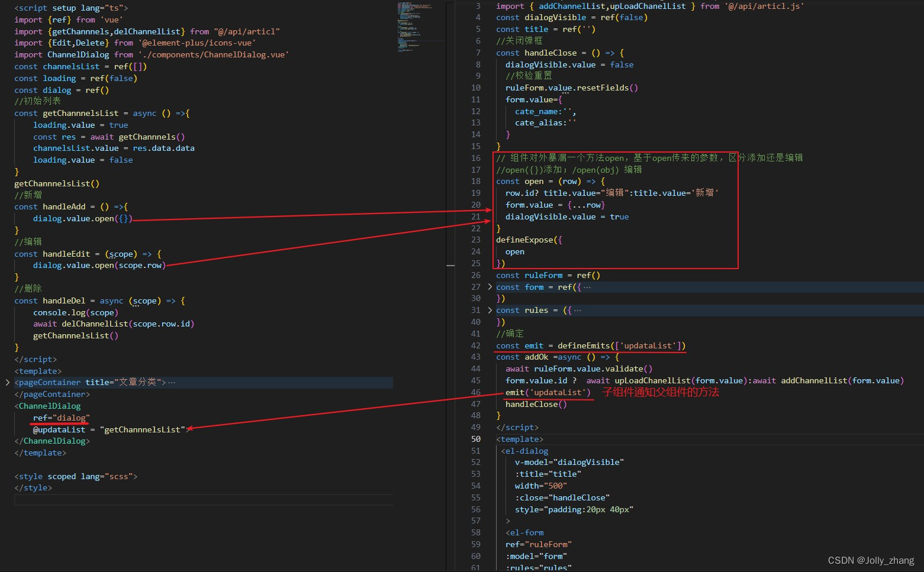Expand the folded pageContainer template block

coord(8,383)
